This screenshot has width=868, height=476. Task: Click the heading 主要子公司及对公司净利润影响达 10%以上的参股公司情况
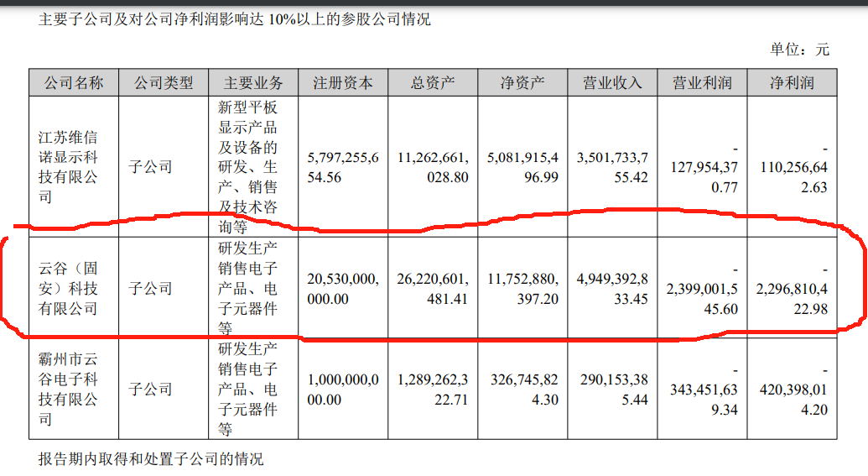coord(234,19)
